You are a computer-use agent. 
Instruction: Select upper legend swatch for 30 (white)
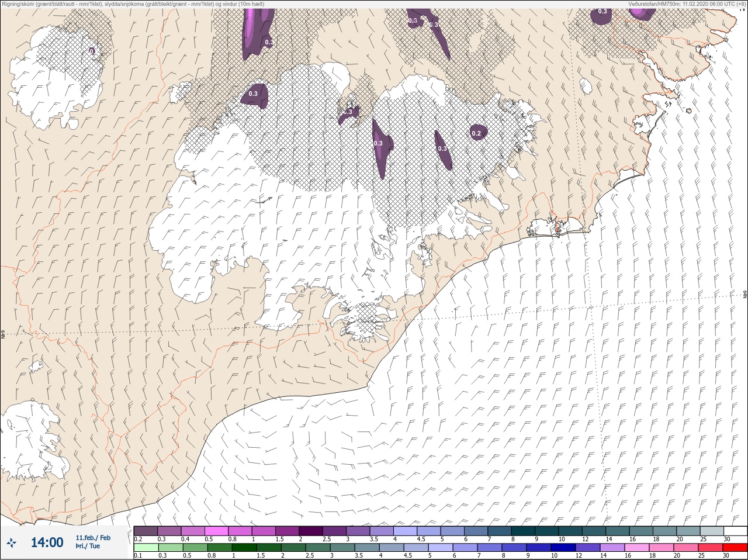tap(736, 531)
